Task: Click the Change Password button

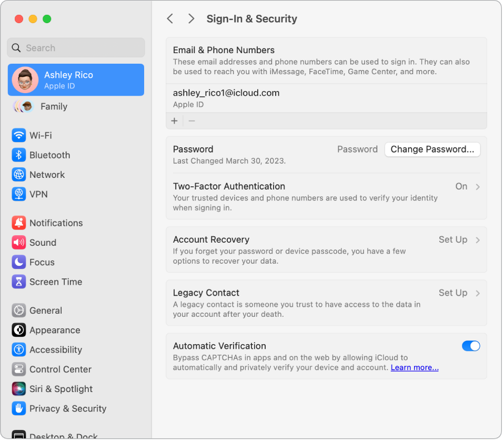Action: click(432, 149)
